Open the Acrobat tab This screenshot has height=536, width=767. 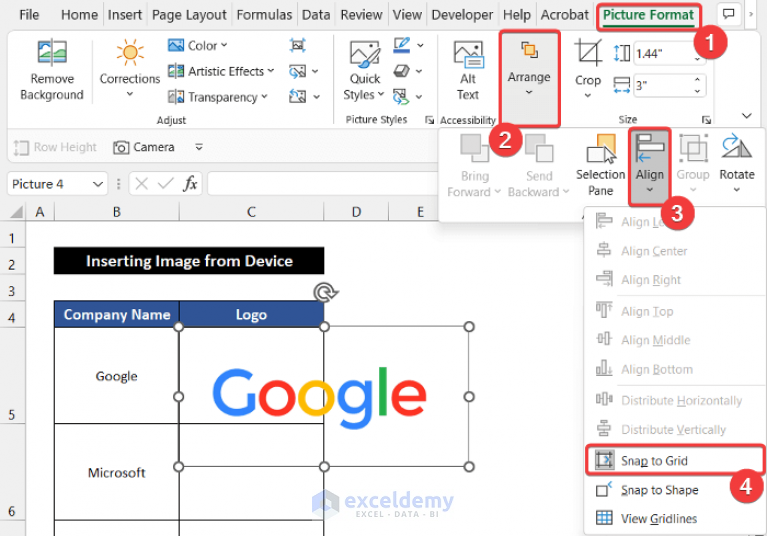[x=564, y=15]
